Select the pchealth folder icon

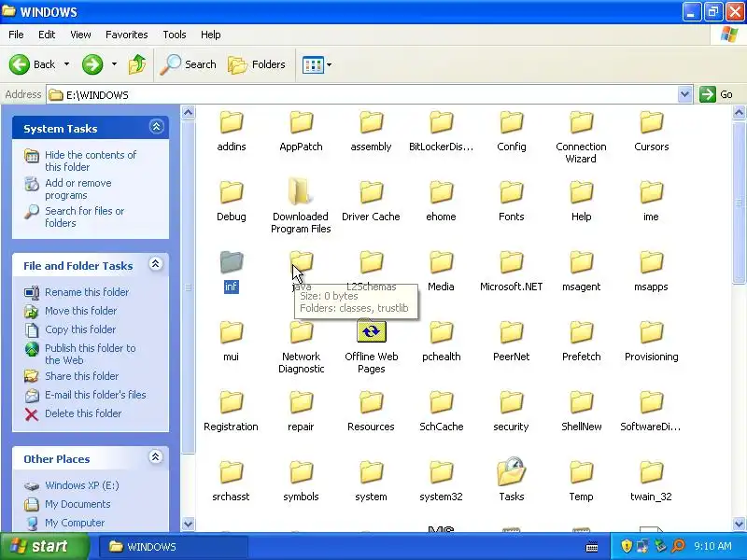click(441, 332)
